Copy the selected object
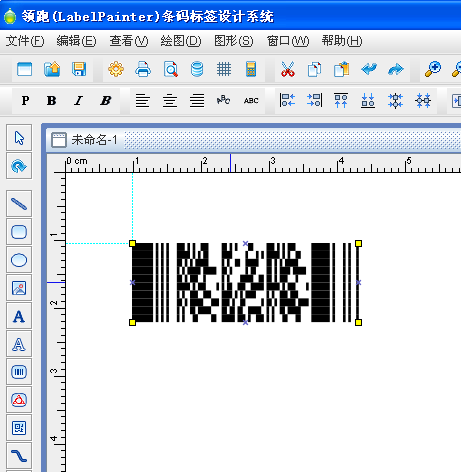Image resolution: width=461 pixels, height=472 pixels. [x=314, y=69]
